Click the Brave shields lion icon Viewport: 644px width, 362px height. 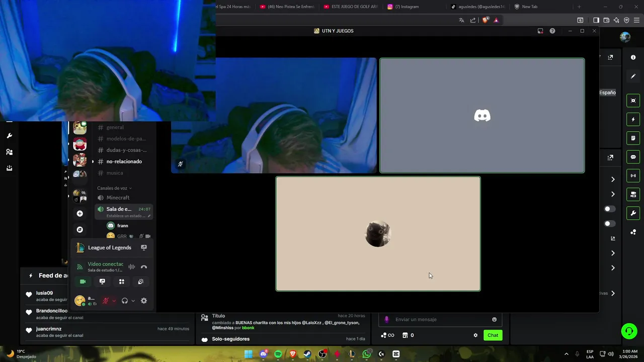click(485, 20)
